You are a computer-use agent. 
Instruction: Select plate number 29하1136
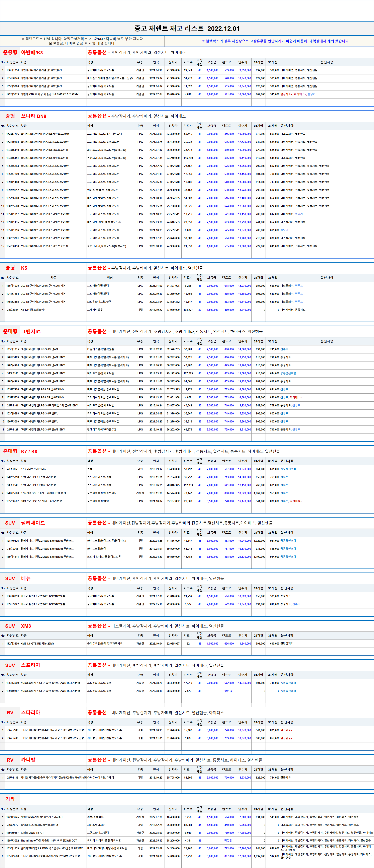click(12, 778)
